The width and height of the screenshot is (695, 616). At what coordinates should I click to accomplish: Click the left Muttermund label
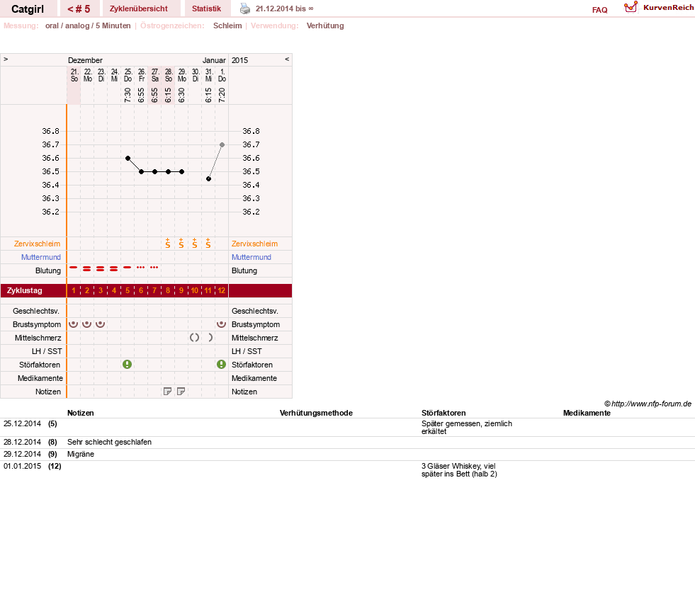pyautogui.click(x=41, y=257)
